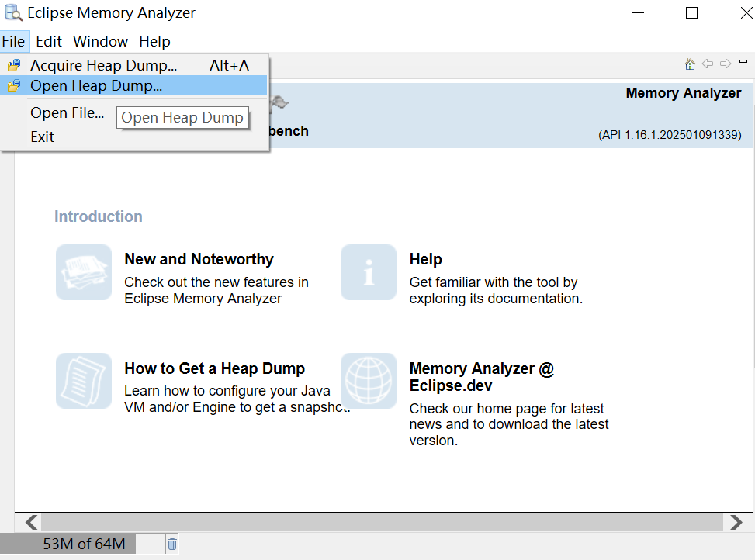Viewport: 755px width, 560px height.
Task: Click the Open Heap Dump folder icon
Action: pos(14,85)
